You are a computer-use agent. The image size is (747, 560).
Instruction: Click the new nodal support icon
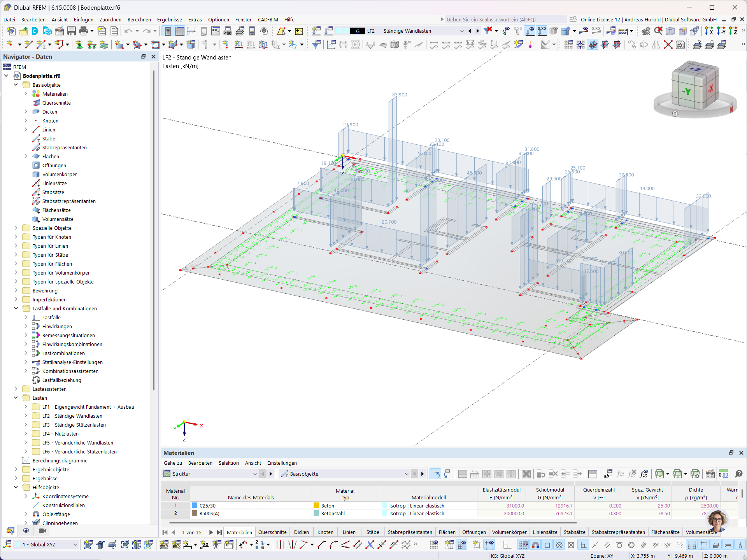tap(79, 45)
